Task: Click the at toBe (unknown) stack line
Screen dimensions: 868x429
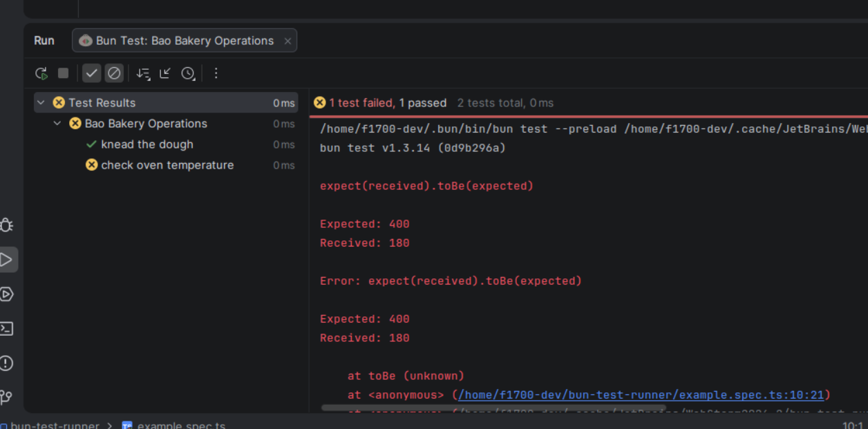Action: [406, 376]
